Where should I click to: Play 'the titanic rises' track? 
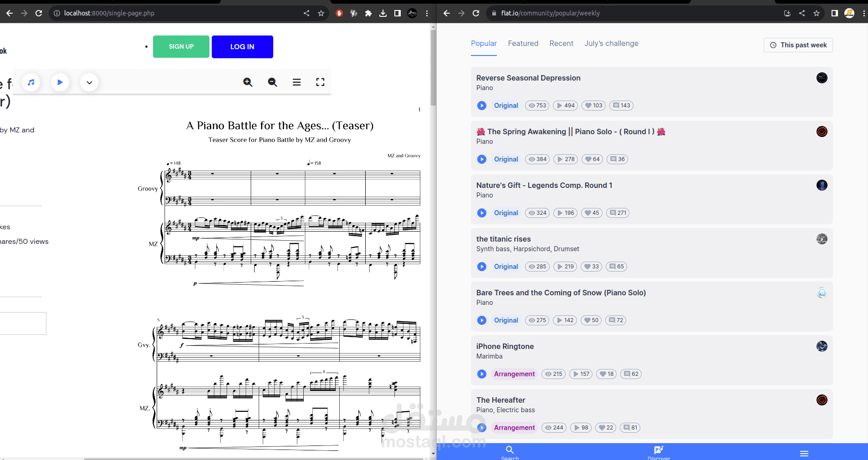pyautogui.click(x=481, y=267)
